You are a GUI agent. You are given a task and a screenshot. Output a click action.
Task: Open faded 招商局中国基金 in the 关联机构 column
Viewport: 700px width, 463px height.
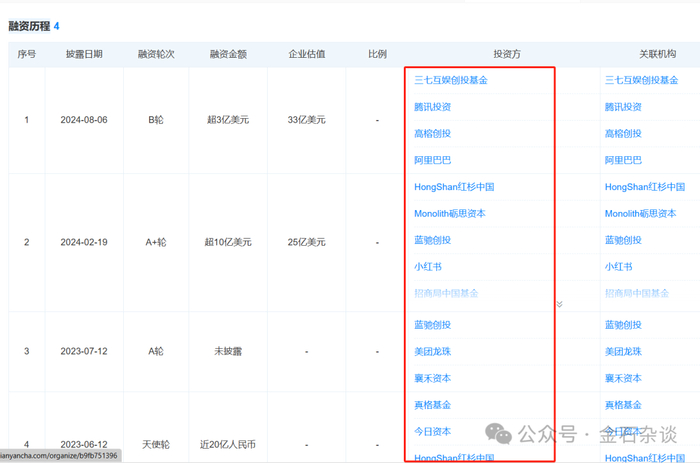coord(637,293)
